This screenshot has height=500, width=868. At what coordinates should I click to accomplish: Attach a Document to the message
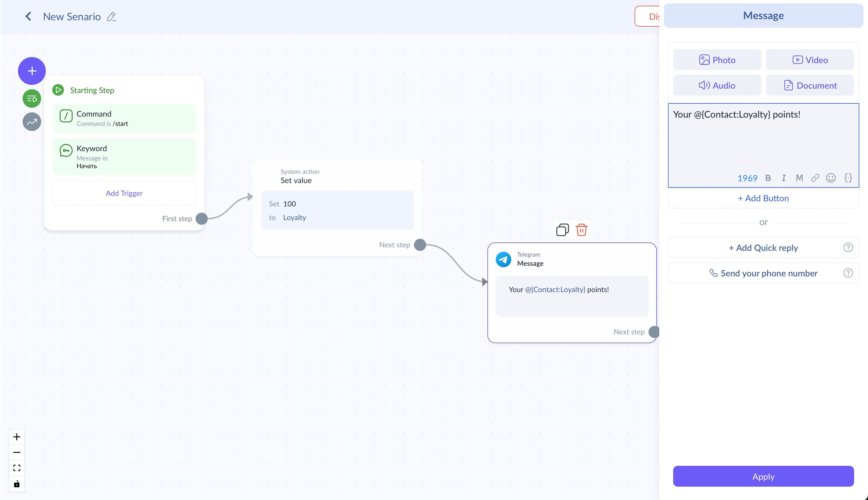point(810,85)
